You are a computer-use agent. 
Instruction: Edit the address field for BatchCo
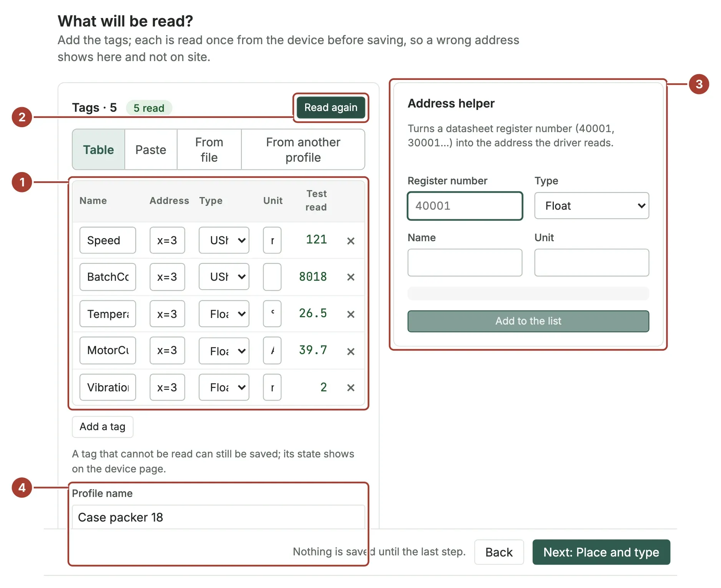[x=167, y=277]
